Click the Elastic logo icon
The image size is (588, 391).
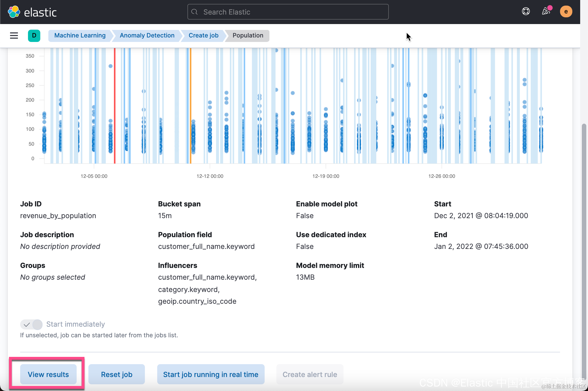pos(14,12)
